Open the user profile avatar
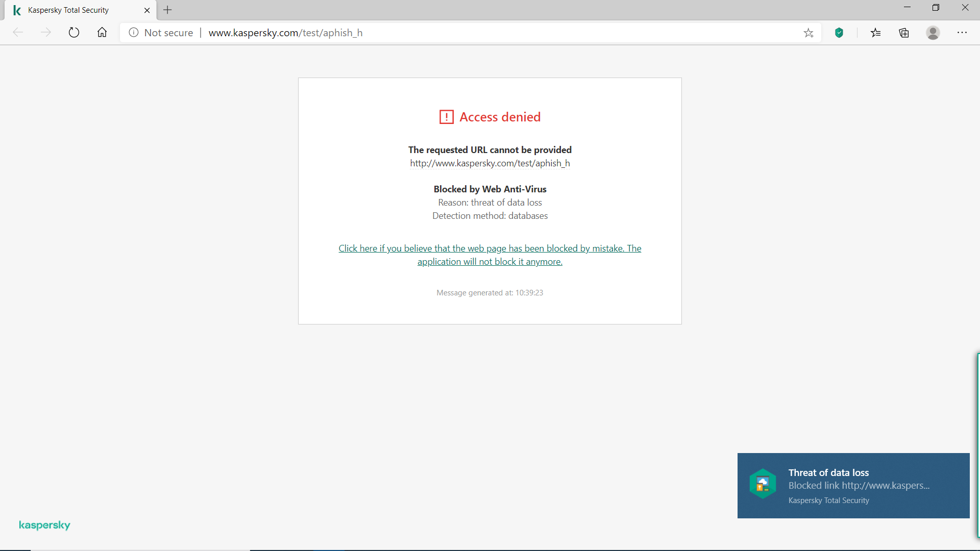Screen dimensions: 980x551 [933, 33]
